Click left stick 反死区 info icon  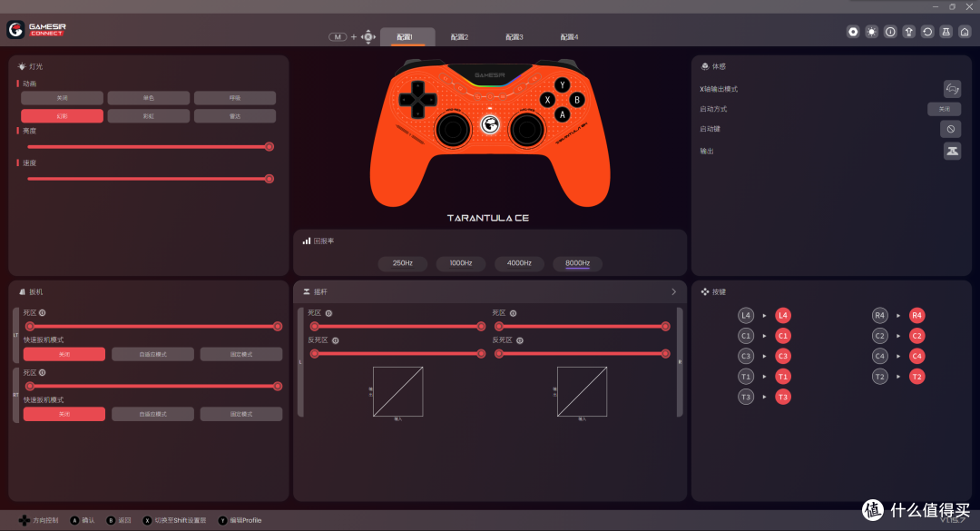[336, 341]
